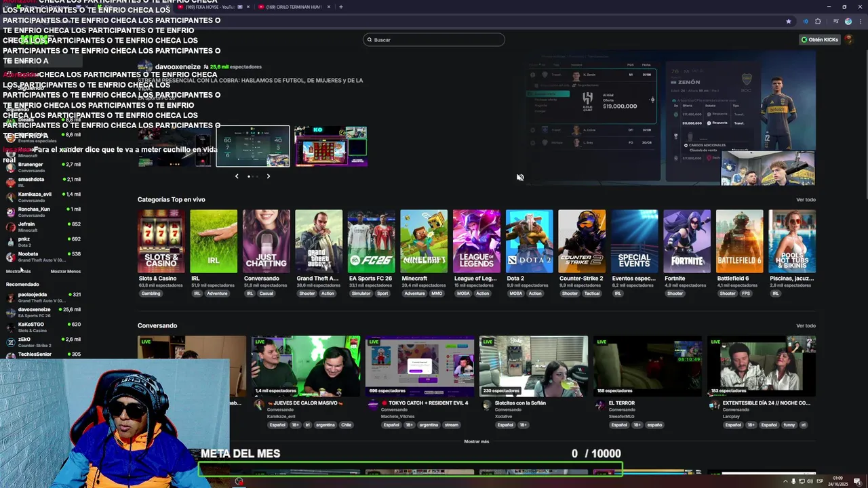Open the Minecraft category card
This screenshot has height=488, width=868.
point(424,241)
